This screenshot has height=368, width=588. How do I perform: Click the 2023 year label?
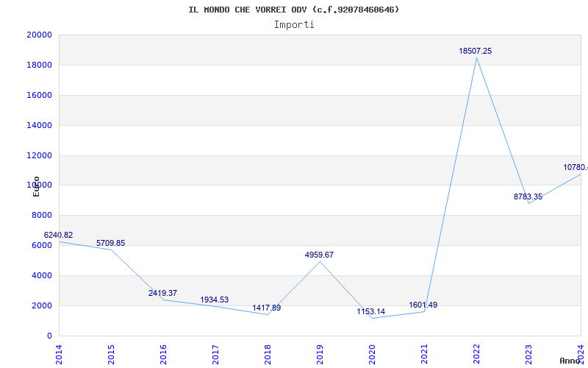click(528, 355)
